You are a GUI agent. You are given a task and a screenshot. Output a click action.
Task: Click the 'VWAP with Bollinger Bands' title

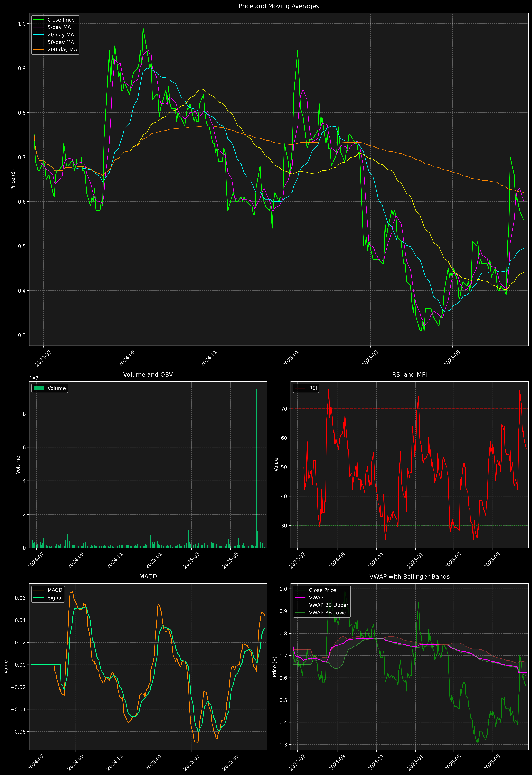pyautogui.click(x=409, y=577)
